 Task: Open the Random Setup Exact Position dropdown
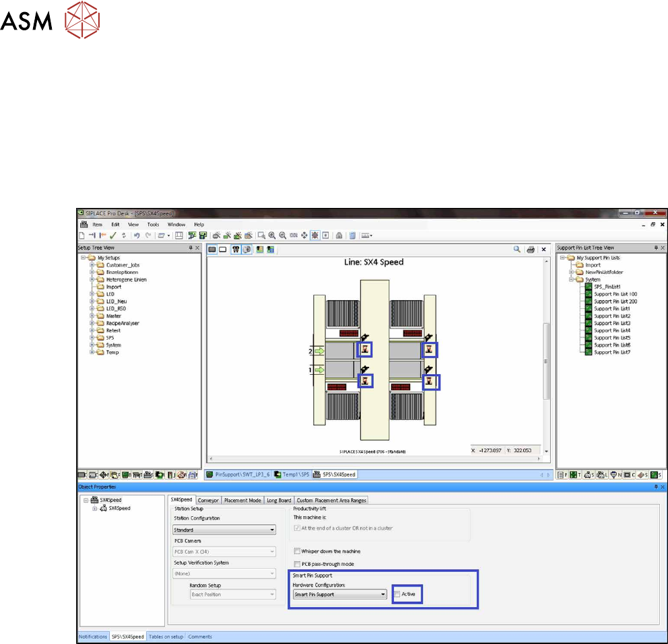pos(233,594)
